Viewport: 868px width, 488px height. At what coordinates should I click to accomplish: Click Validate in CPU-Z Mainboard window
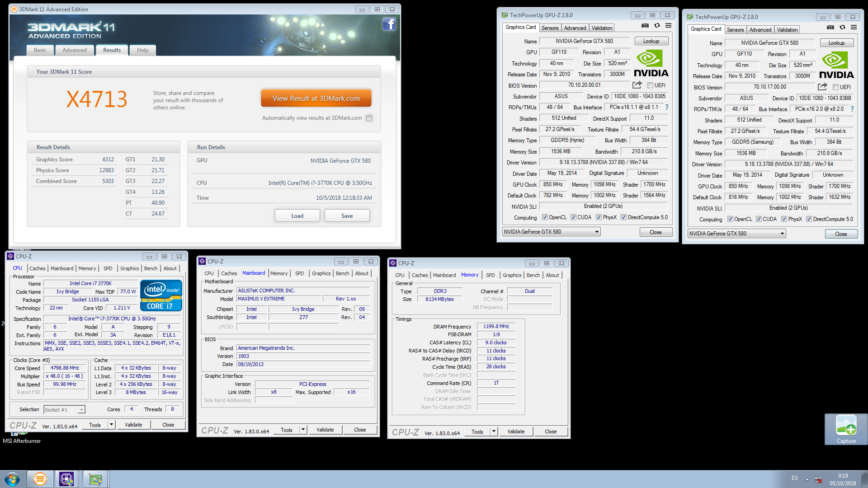[x=325, y=430]
